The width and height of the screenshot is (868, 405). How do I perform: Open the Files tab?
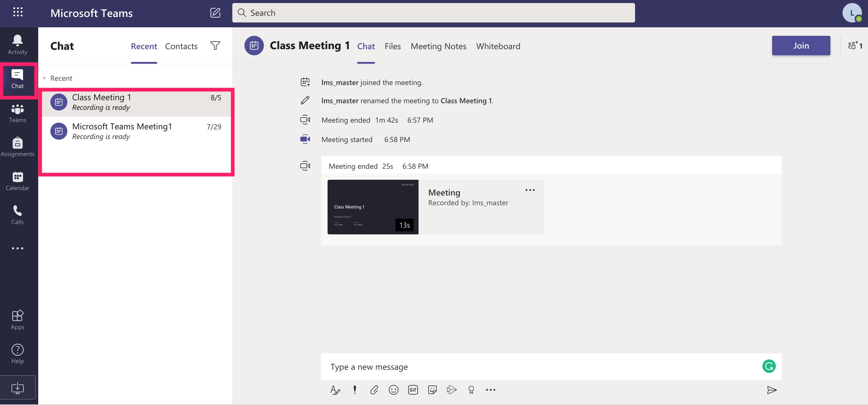point(392,46)
